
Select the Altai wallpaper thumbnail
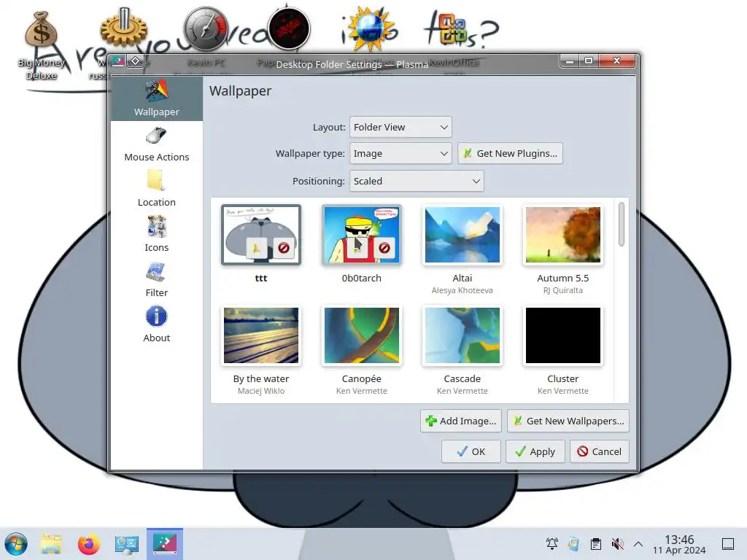coord(462,234)
